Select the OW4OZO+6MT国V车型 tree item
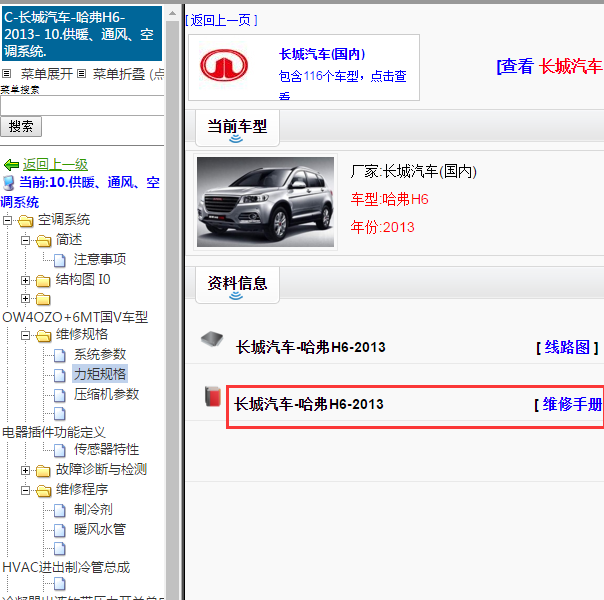The width and height of the screenshot is (604, 600). point(75,317)
